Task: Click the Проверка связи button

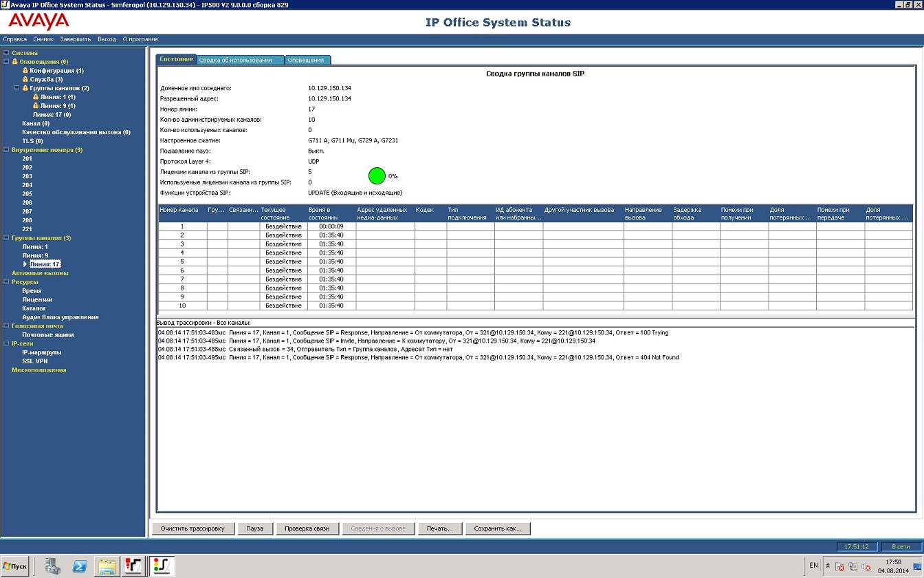Action: (x=307, y=528)
